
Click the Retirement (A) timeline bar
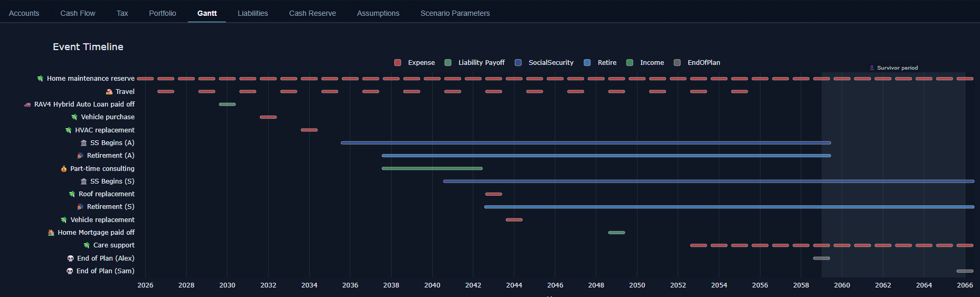tap(606, 156)
